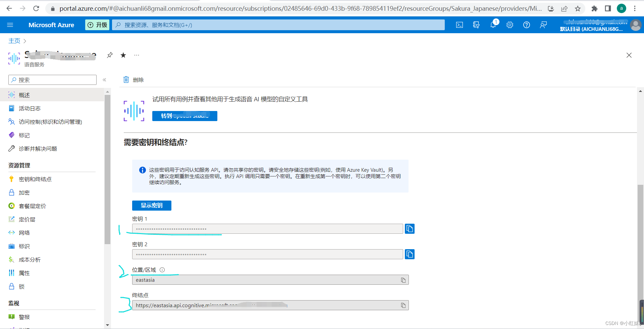644x329 pixels.
Task: Click the sidebar 搜索 input field
Action: (52, 80)
